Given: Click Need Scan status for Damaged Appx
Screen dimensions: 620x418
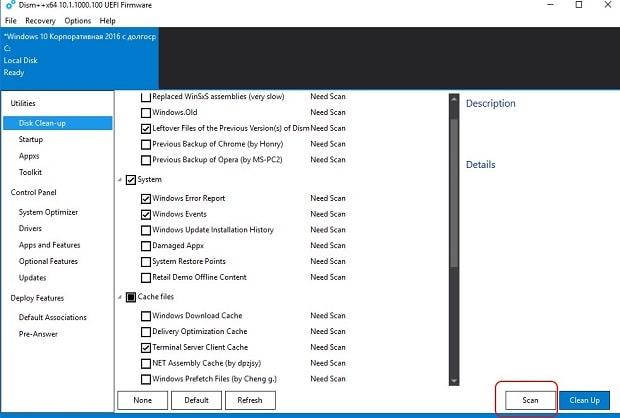Looking at the screenshot, I should (328, 246).
